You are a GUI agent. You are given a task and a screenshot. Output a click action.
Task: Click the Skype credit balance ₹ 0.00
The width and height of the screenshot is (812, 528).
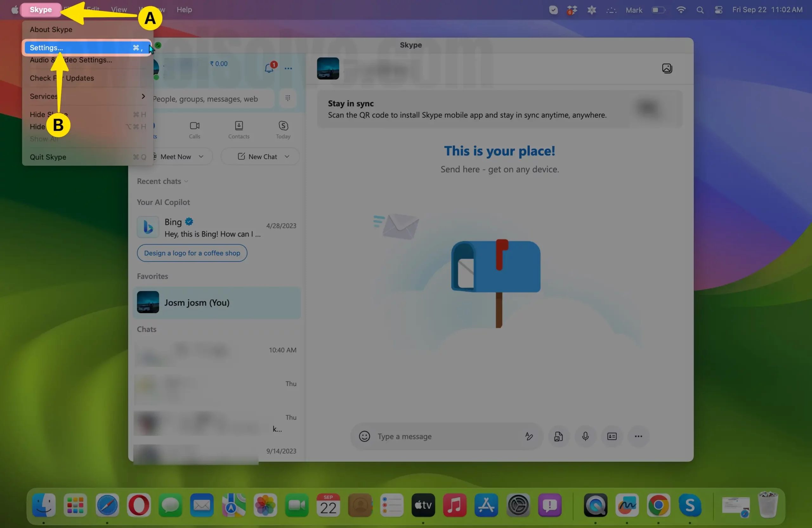pos(219,64)
